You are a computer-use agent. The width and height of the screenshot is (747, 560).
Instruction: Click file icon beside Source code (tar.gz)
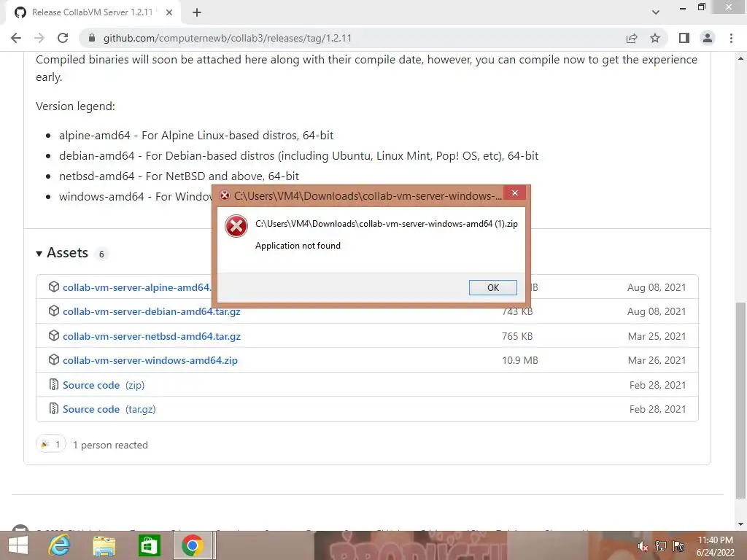54,408
